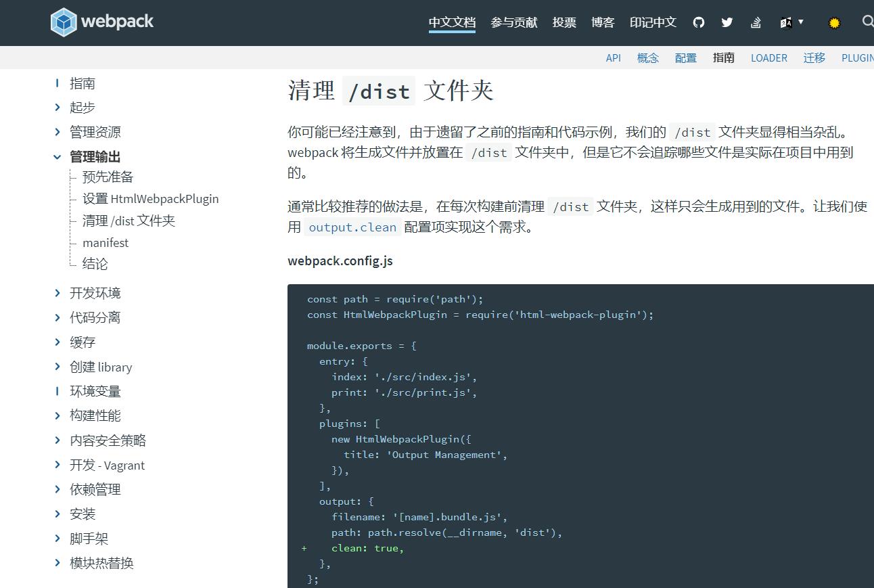This screenshot has width=874, height=588.
Task: Open the language switcher dropdown
Action: [x=791, y=22]
